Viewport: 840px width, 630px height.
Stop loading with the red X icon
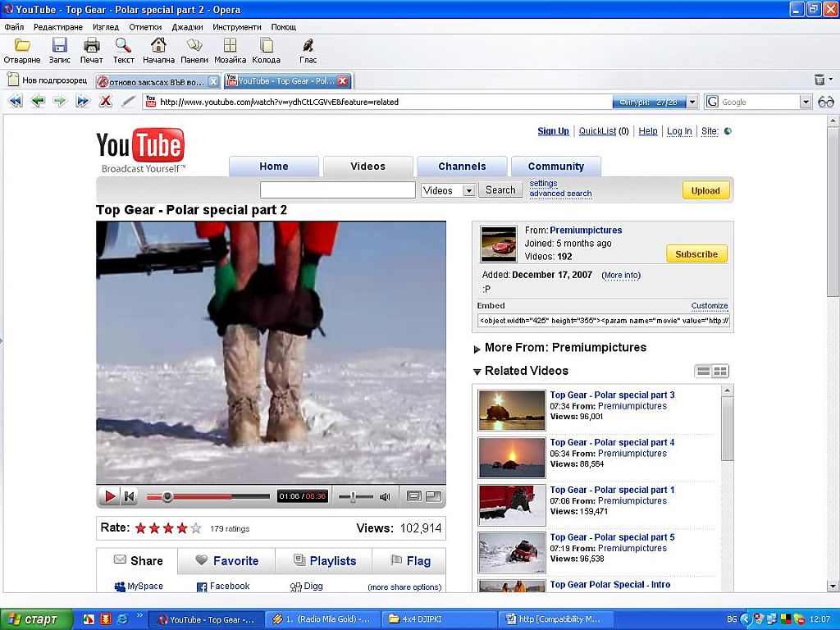click(106, 101)
